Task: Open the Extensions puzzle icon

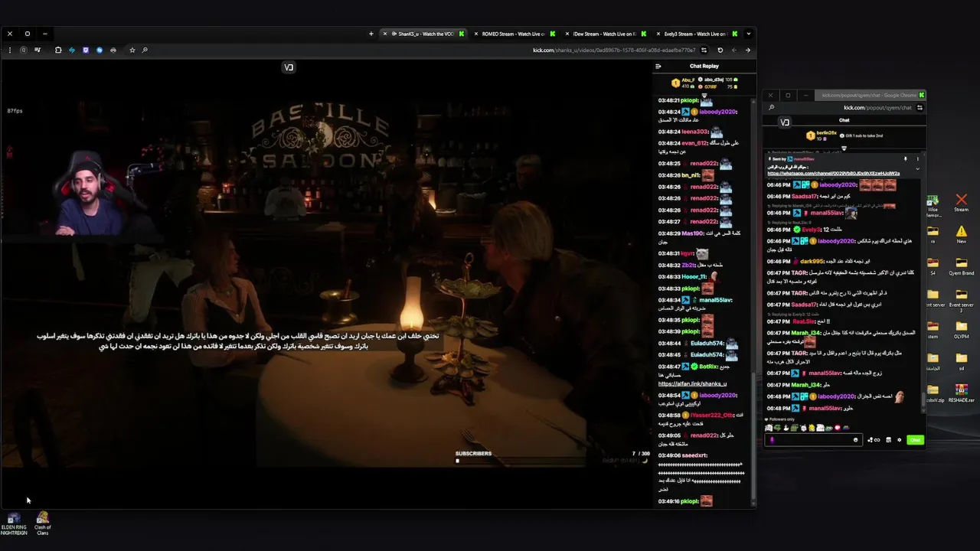Action: [x=58, y=50]
